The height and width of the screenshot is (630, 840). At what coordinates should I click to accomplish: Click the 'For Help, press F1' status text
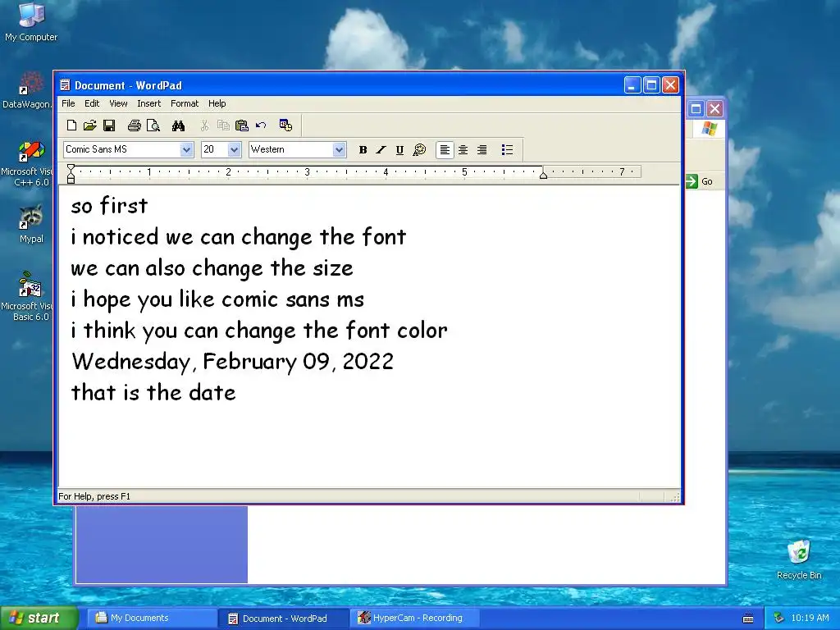[x=94, y=496]
